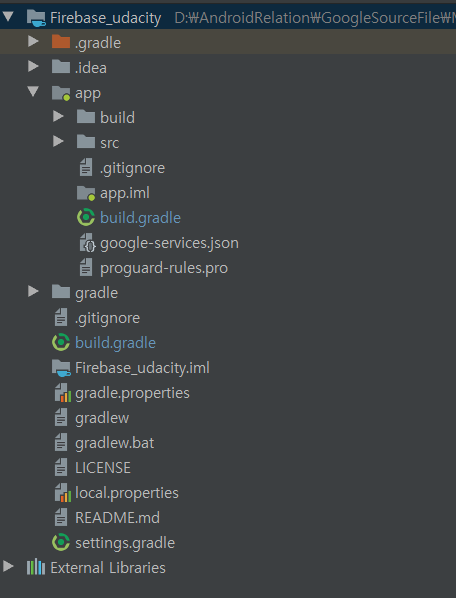Select the proguard-rules.pro file name
This screenshot has width=456, height=598.
(x=164, y=268)
